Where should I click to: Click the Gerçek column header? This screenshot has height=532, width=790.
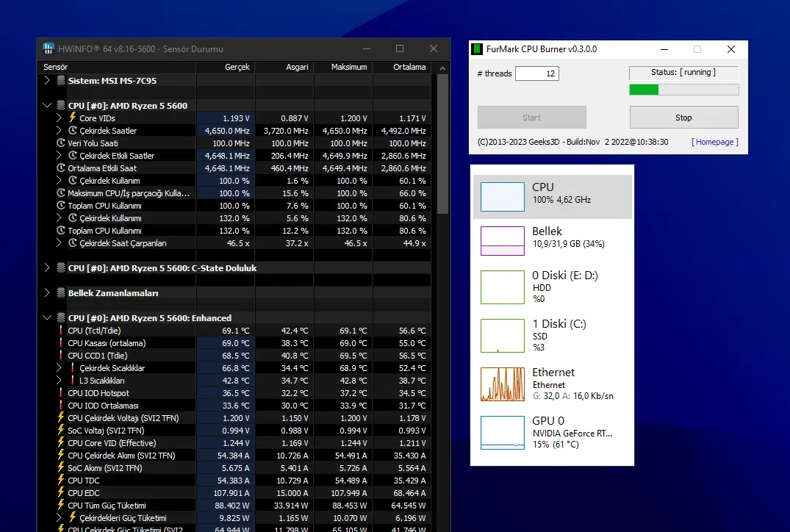click(225, 67)
